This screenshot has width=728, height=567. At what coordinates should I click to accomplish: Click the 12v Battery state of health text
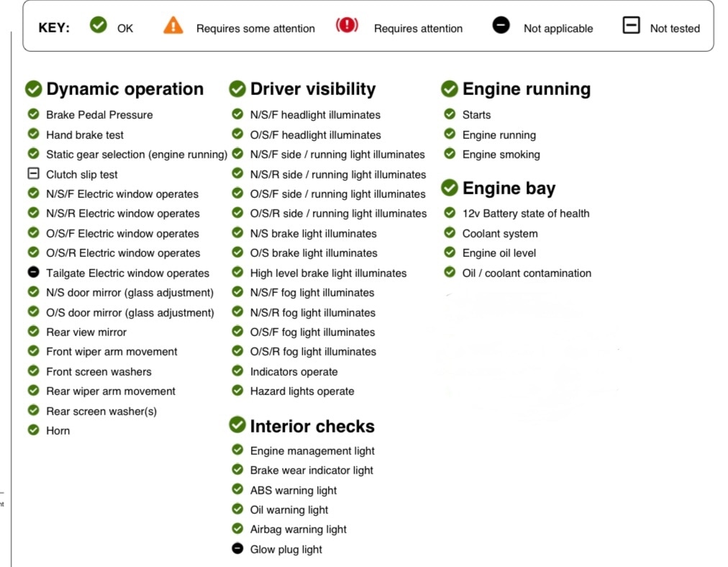coord(525,214)
